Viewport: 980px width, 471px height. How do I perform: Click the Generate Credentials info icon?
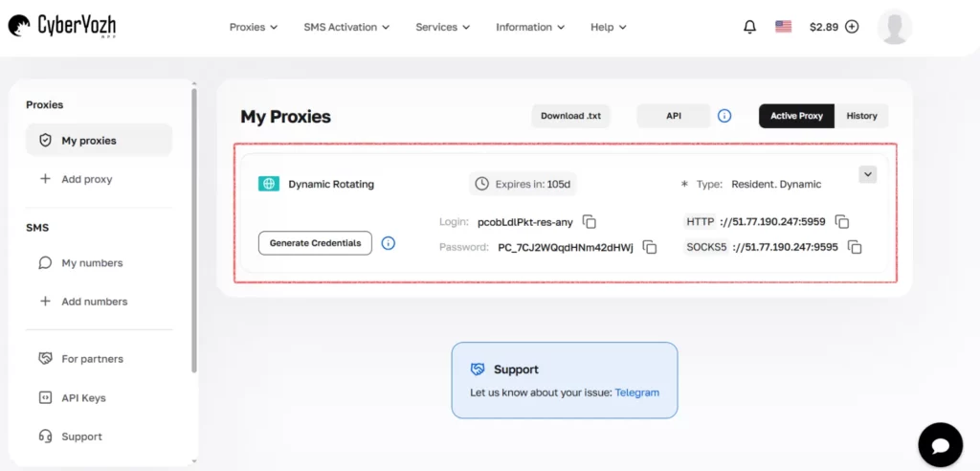coord(389,243)
